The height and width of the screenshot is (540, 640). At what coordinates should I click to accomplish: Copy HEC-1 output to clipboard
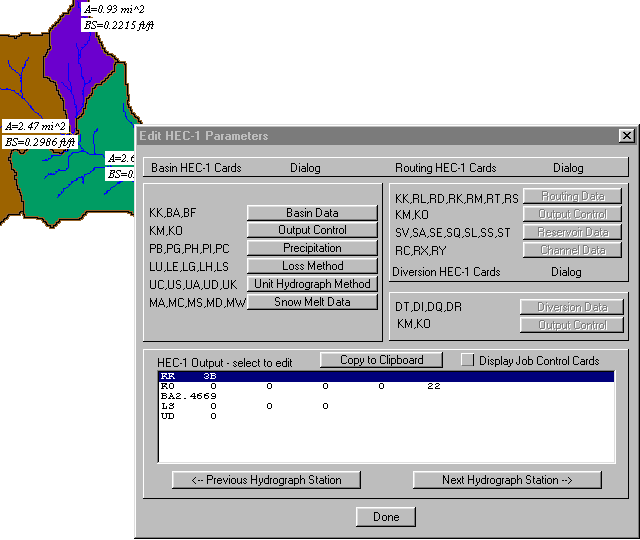[x=381, y=360]
